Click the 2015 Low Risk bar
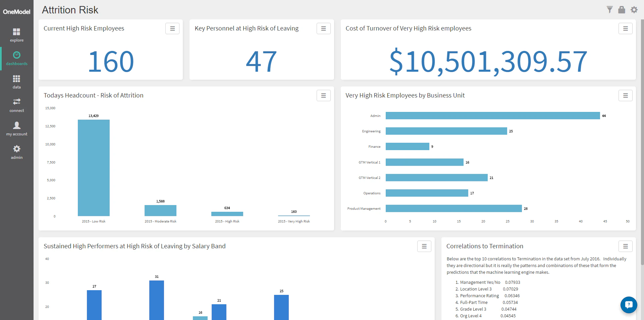Viewport: 644px width, 320px height. click(x=94, y=168)
